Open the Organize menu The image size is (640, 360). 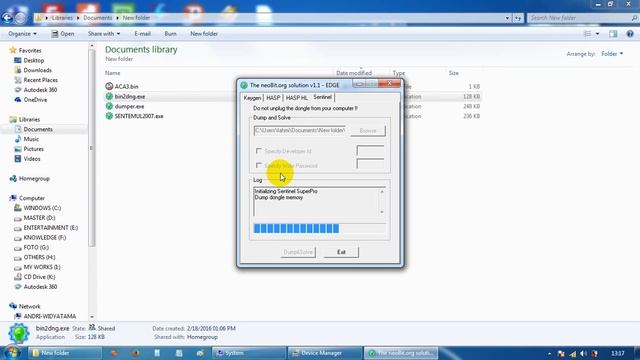22,34
